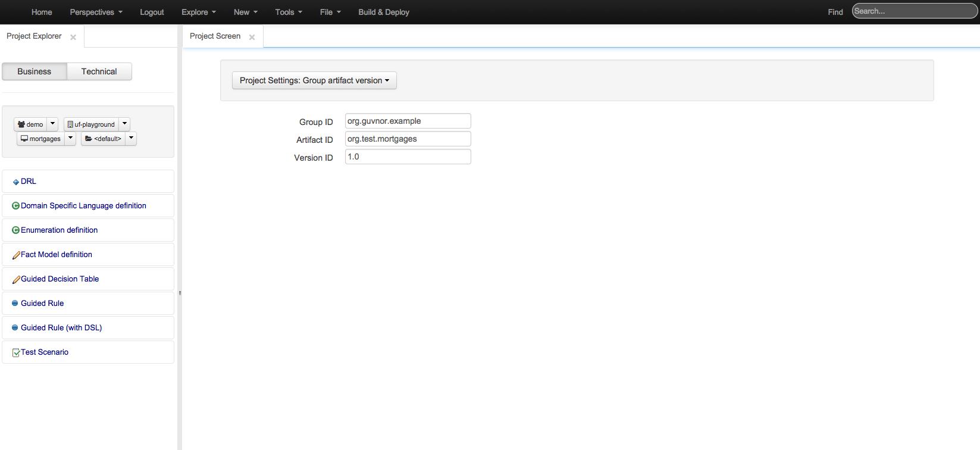This screenshot has width=980, height=450.
Task: Click the Guided Decision Table pencil icon
Action: pyautogui.click(x=16, y=279)
